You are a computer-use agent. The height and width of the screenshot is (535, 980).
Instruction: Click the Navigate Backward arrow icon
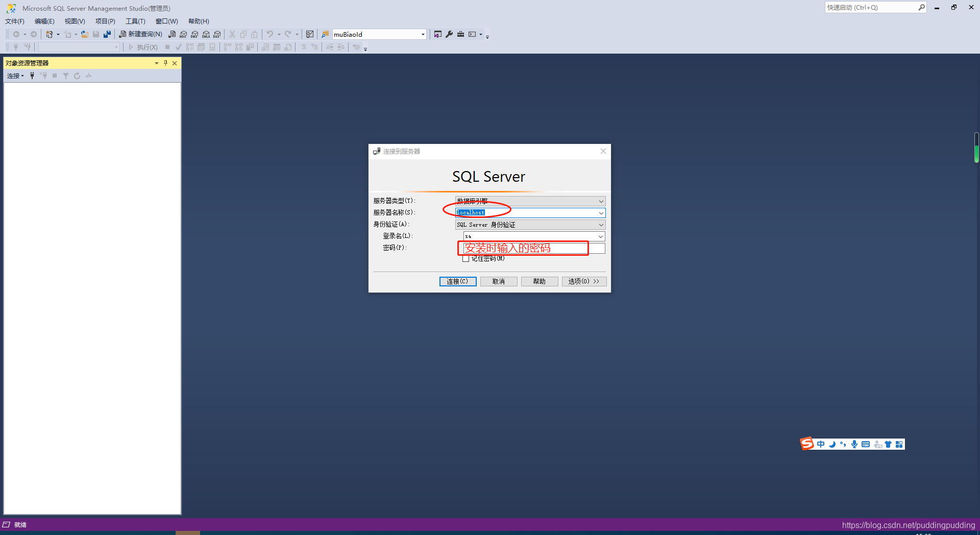click(16, 34)
